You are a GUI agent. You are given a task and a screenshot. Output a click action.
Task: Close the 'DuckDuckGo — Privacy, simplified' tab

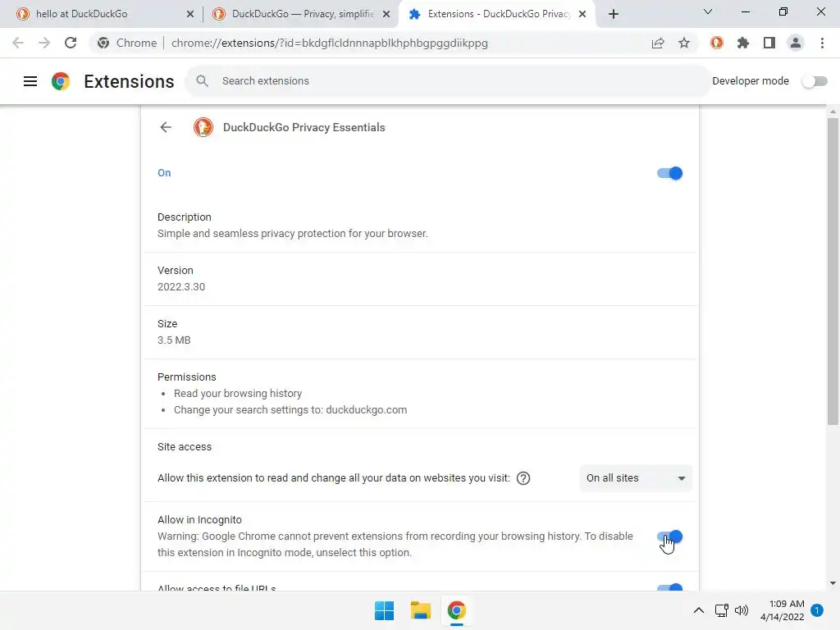(386, 14)
